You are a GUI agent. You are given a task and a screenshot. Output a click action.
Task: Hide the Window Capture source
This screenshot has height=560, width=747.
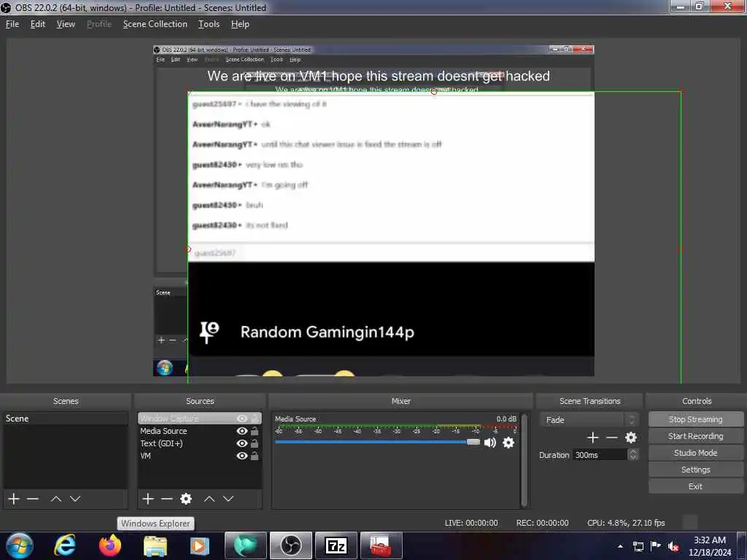tap(242, 419)
